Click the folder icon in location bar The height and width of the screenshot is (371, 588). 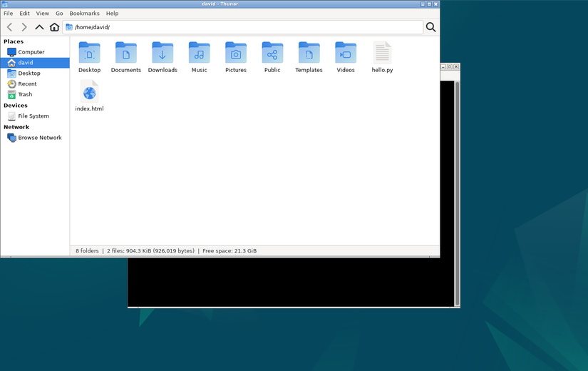69,27
